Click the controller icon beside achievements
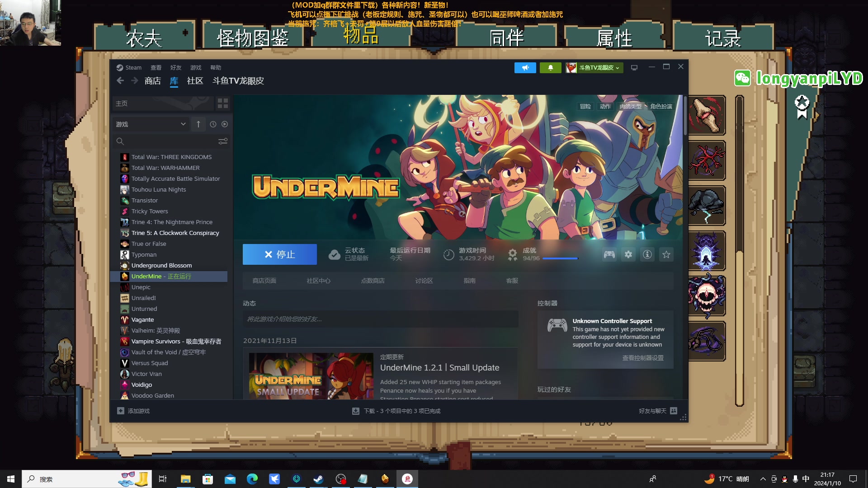This screenshot has width=868, height=488. (x=609, y=255)
